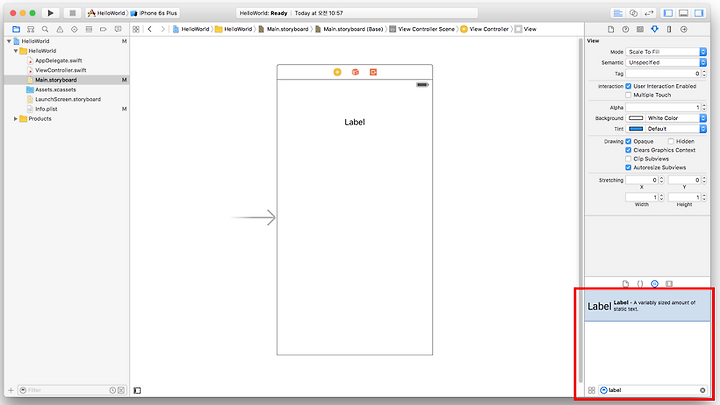Screen dimensions: 720x405
Task: Toggle the document outline button
Action: (x=137, y=390)
